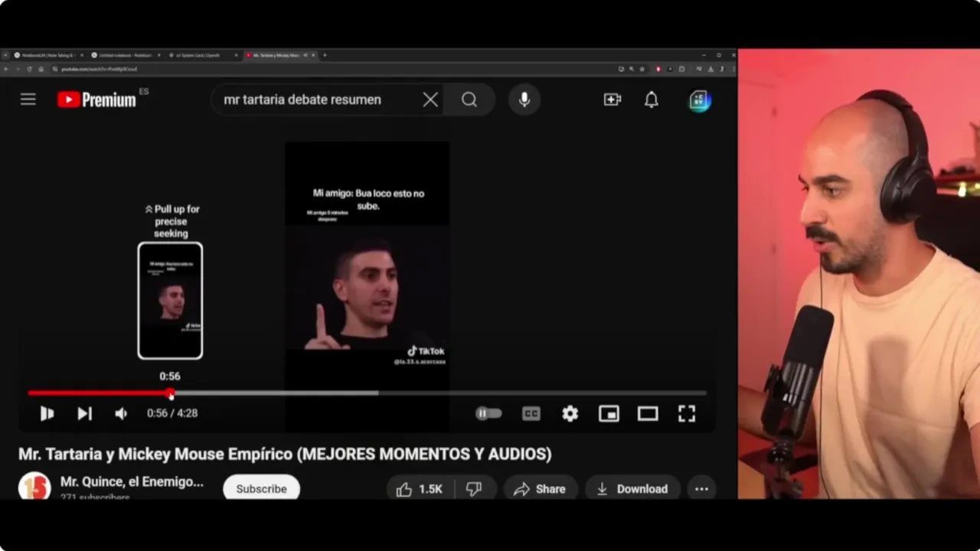Viewport: 980px width, 551px height.
Task: Enter full screen mode
Action: click(x=687, y=413)
